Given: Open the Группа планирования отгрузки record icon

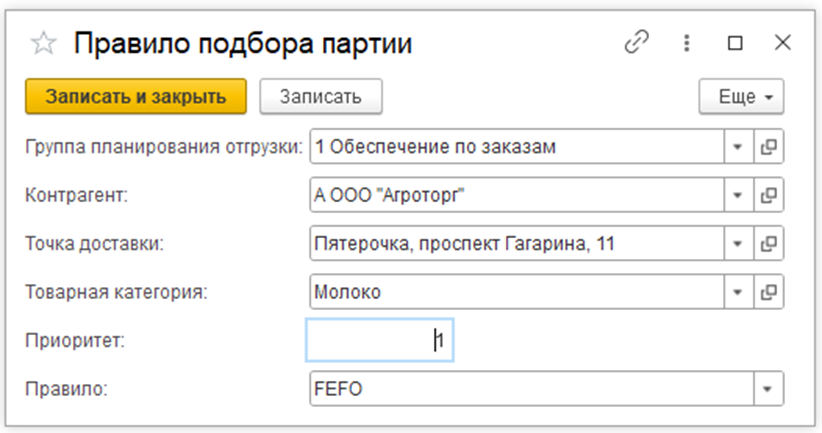Looking at the screenshot, I should pyautogui.click(x=769, y=147).
